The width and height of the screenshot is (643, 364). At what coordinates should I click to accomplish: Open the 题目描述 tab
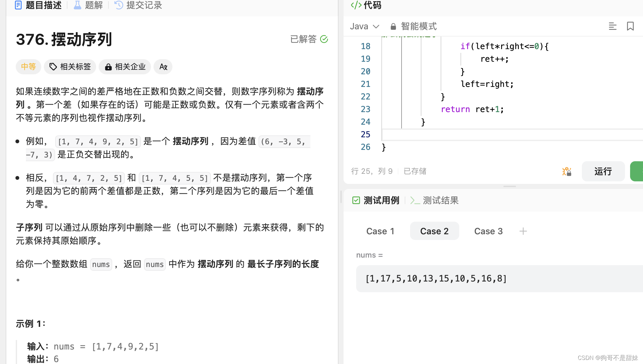[x=38, y=5]
